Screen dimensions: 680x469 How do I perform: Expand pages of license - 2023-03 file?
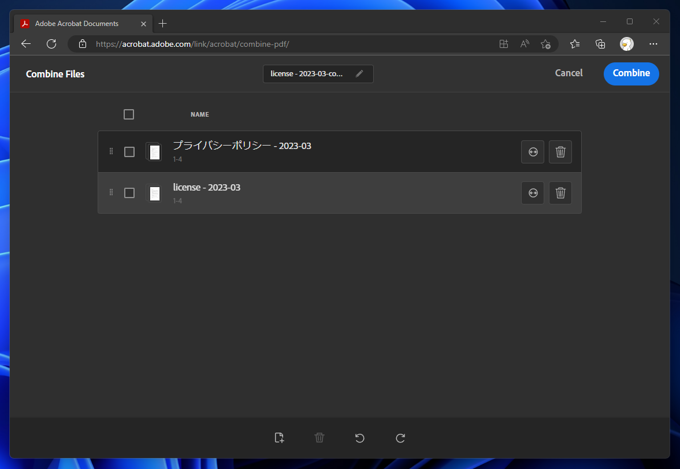tap(533, 193)
